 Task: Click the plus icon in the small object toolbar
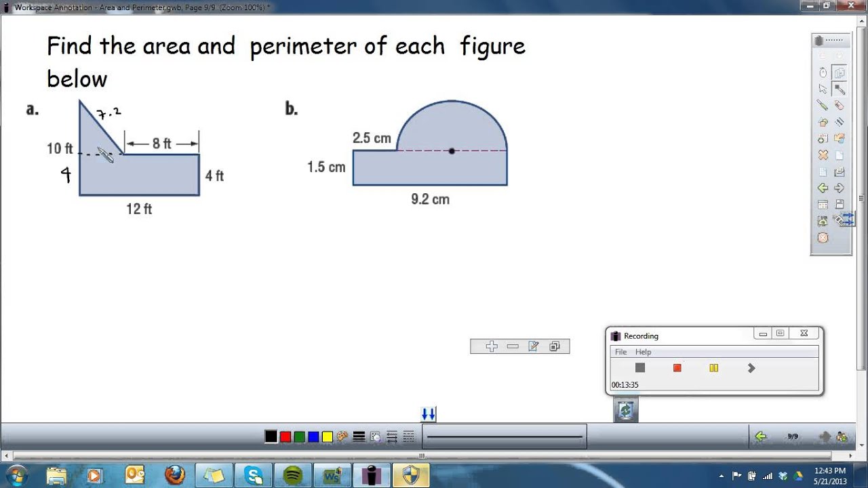[x=492, y=346]
